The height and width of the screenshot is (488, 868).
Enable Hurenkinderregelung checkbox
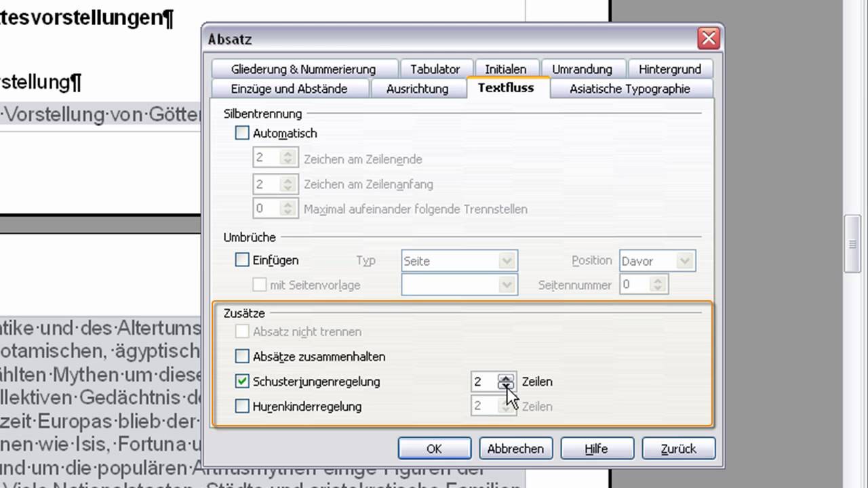(242, 406)
